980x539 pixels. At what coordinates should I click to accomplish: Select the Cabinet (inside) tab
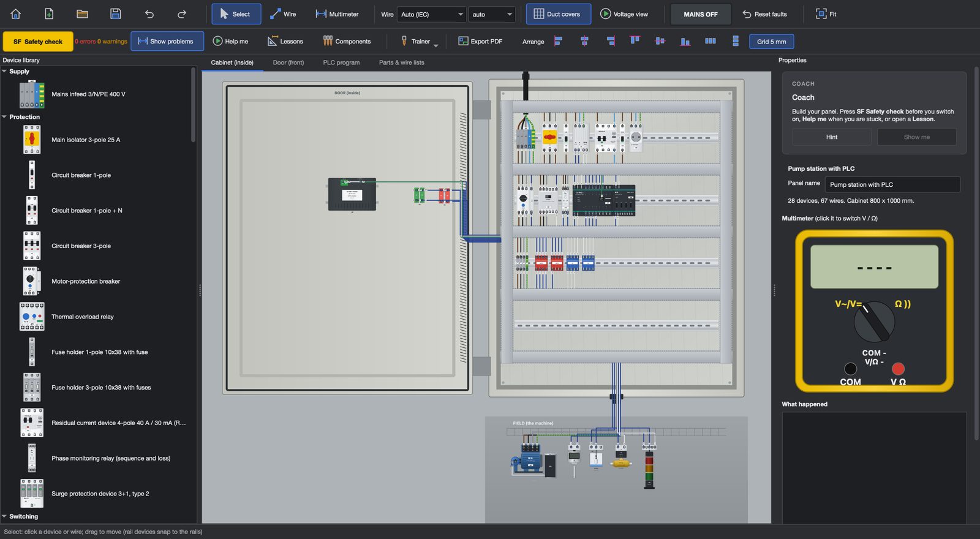coord(232,62)
